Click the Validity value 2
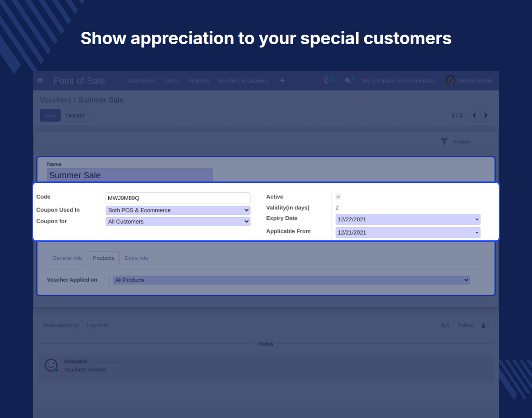 coord(337,208)
